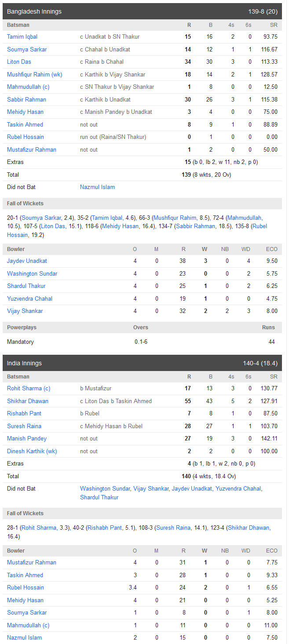
Task: Select Mushfiqur Rahim (wk) player link
Action: (35, 75)
